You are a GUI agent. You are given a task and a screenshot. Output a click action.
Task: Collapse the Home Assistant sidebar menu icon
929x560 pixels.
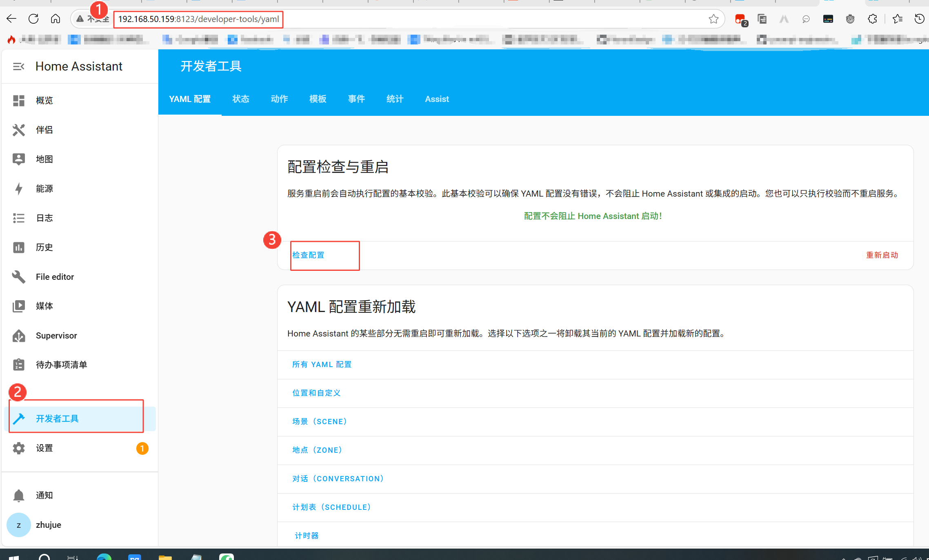point(19,66)
